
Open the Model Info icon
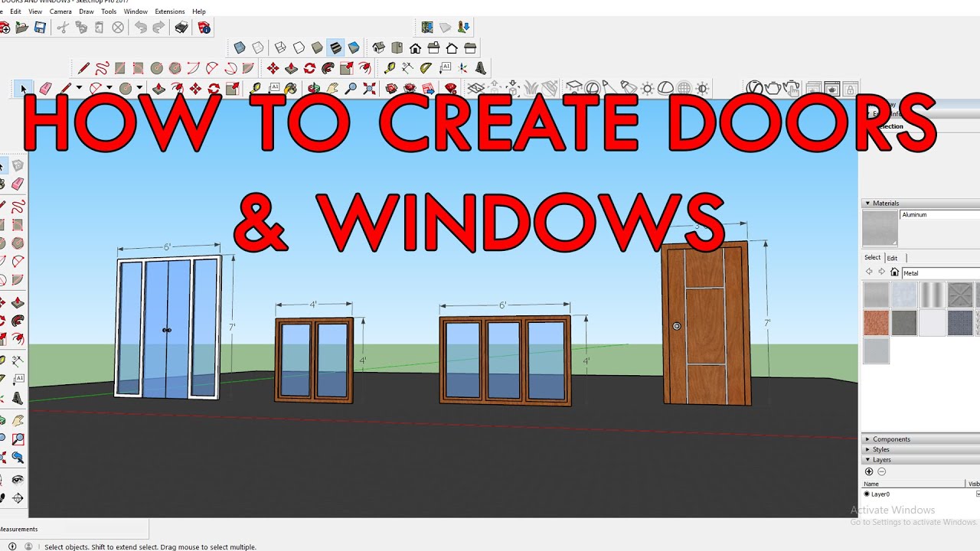click(x=204, y=28)
